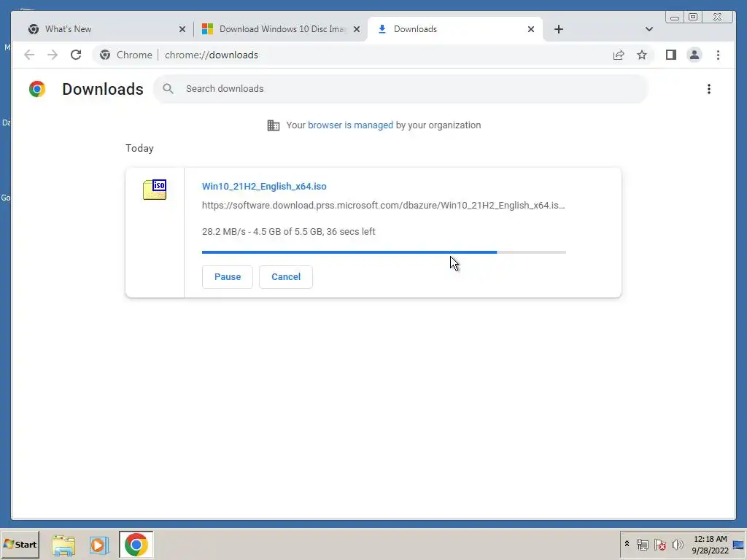
Task: Click the download progress bar
Action: (384, 252)
